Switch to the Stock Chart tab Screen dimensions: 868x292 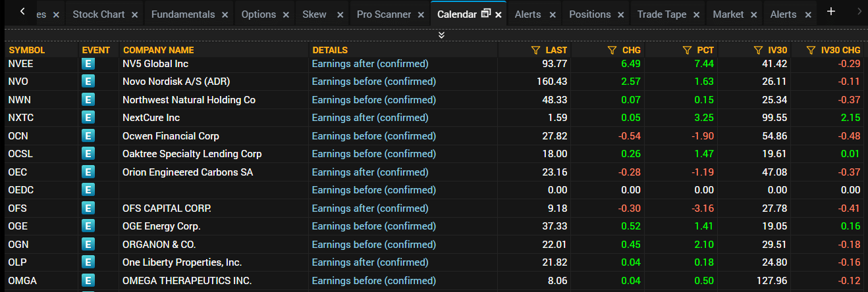coord(99,14)
